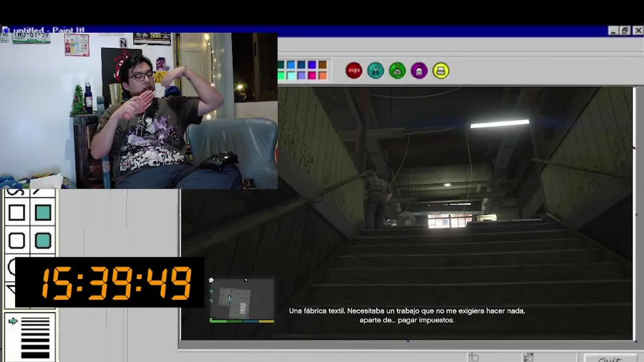Viewport: 644px width, 362px height.
Task: Choose the lavender swatch in bottom row
Action: 301,75
